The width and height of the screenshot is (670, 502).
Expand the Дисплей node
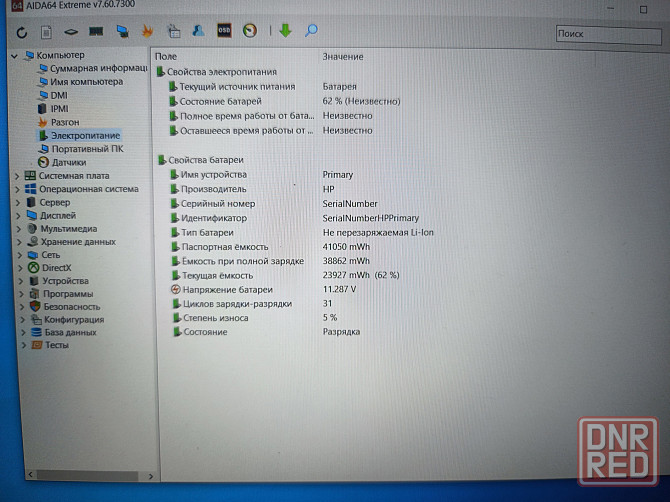(19, 216)
